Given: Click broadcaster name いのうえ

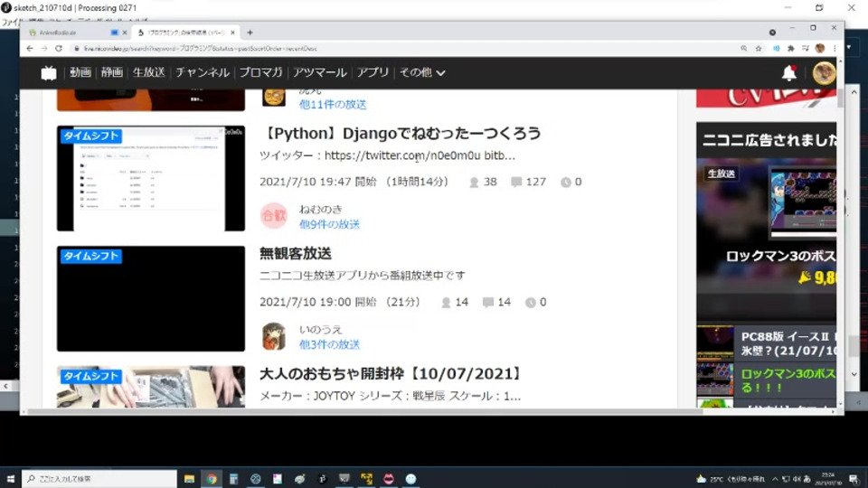Looking at the screenshot, I should tap(320, 329).
